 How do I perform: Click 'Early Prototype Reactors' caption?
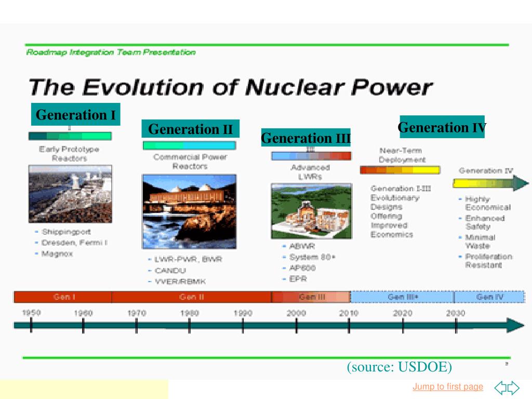[69, 154]
